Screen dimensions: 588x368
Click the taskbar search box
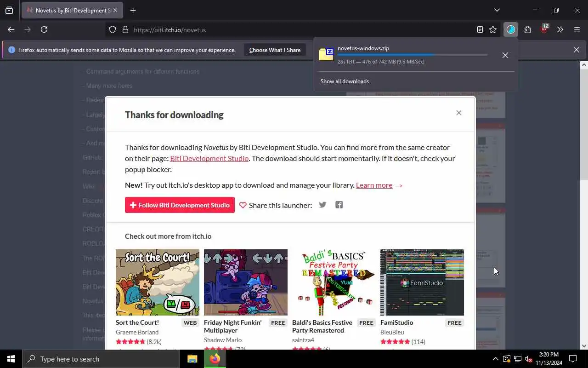pyautogui.click(x=101, y=359)
